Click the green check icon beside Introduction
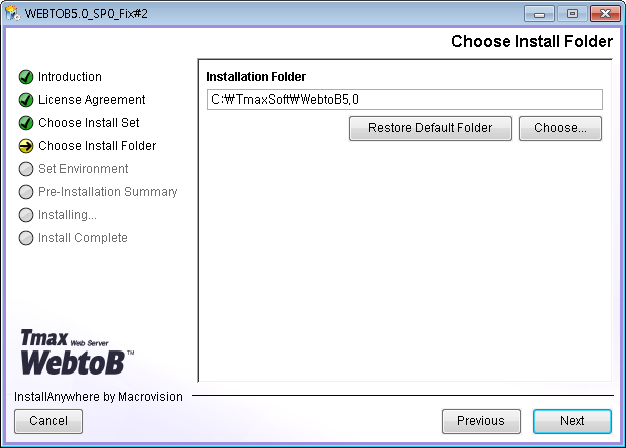626x448 pixels. click(x=26, y=77)
